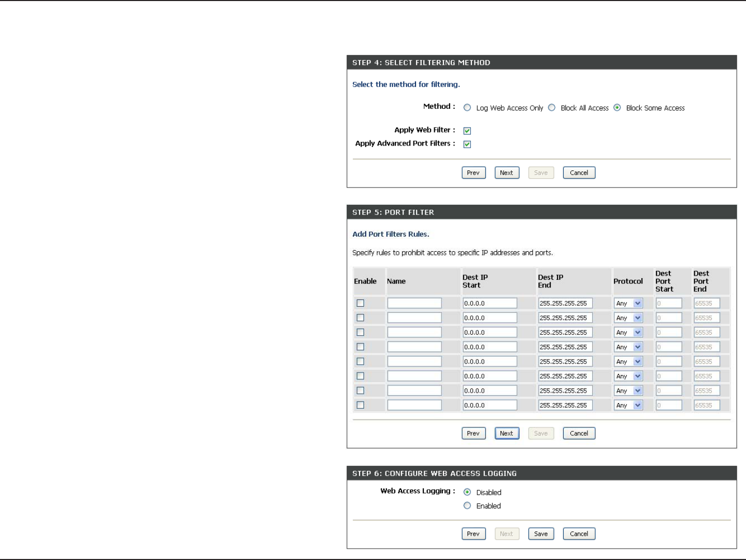This screenshot has width=746, height=560.
Task: Click Dest IP End field in fifth row
Action: [565, 361]
